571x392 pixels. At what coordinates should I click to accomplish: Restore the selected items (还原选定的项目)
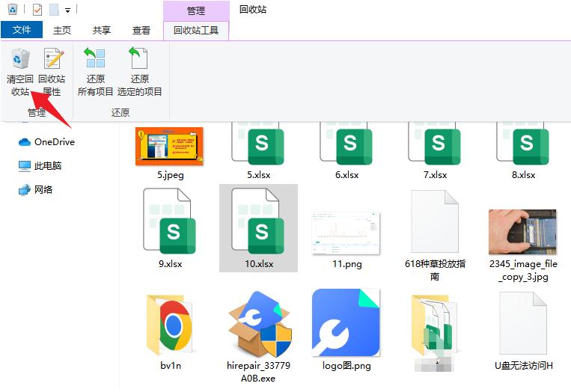point(139,72)
